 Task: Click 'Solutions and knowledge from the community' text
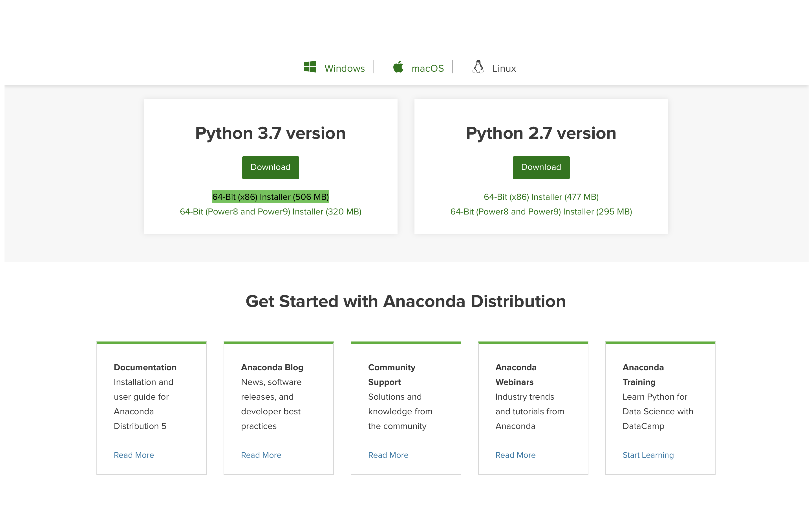tap(400, 411)
